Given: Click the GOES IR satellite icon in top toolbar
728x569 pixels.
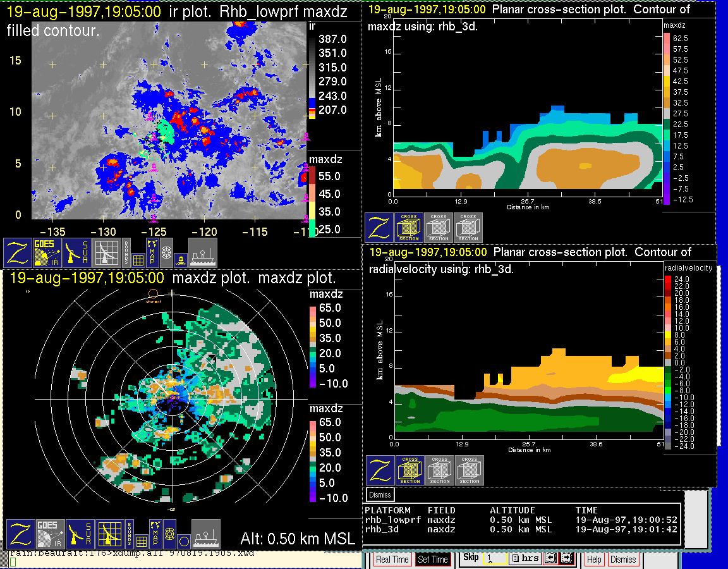Looking at the screenshot, I should tap(48, 252).
